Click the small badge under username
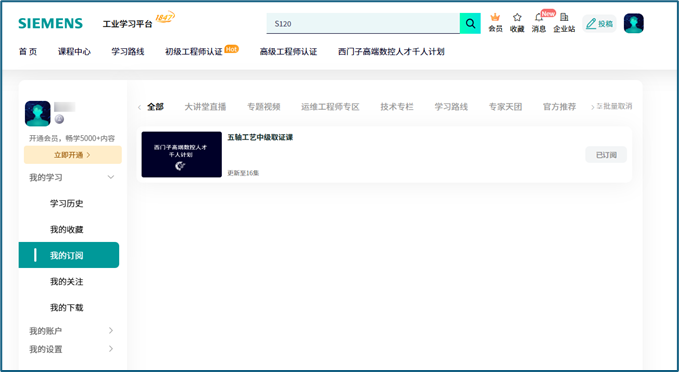This screenshot has height=372, width=679. pyautogui.click(x=59, y=119)
